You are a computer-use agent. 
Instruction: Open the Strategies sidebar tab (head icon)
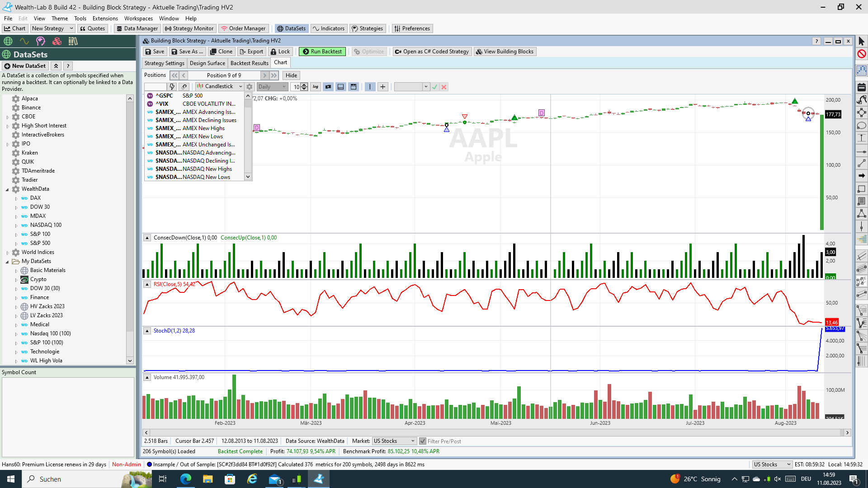tap(41, 41)
